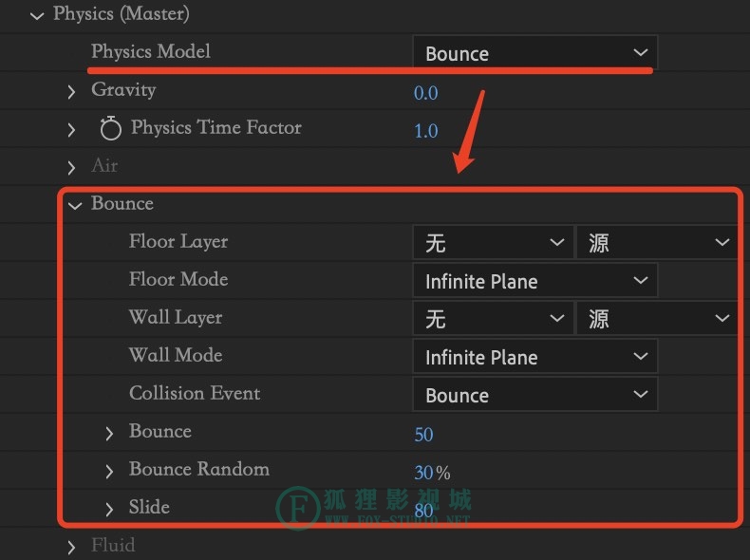Viewport: 750px width, 560px height.
Task: Click the Bounce Random value 30
Action: (423, 473)
